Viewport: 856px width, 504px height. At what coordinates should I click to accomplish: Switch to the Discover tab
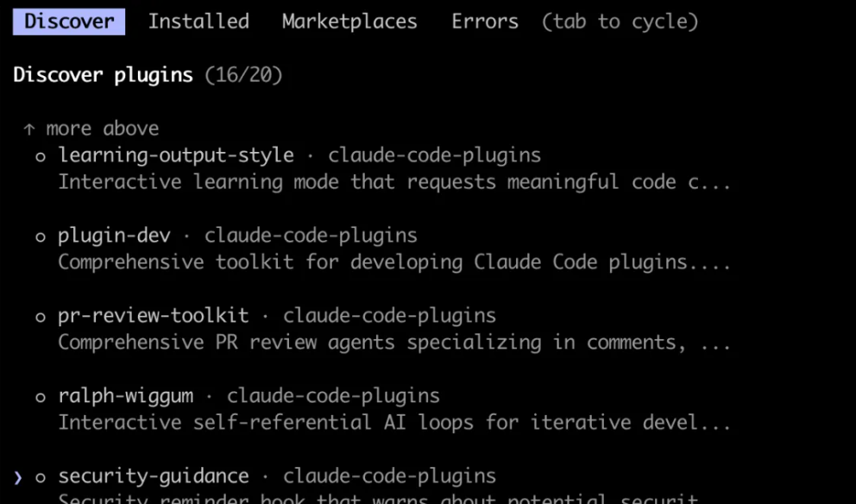point(69,22)
